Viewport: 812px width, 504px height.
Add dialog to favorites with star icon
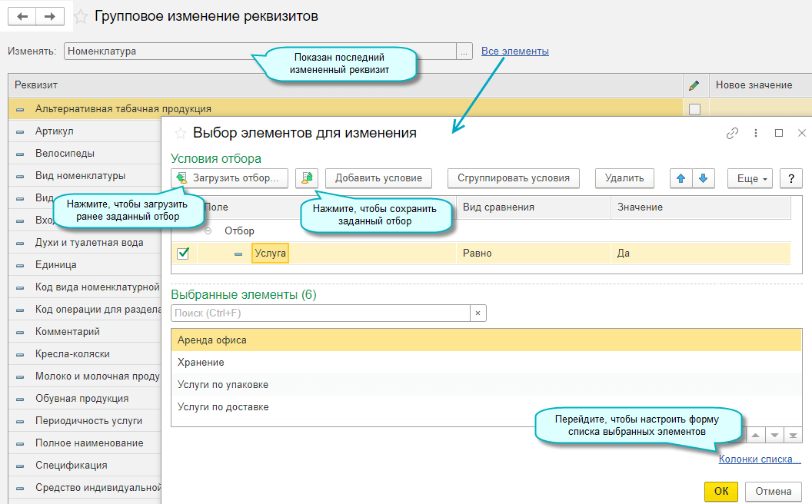coord(181,133)
